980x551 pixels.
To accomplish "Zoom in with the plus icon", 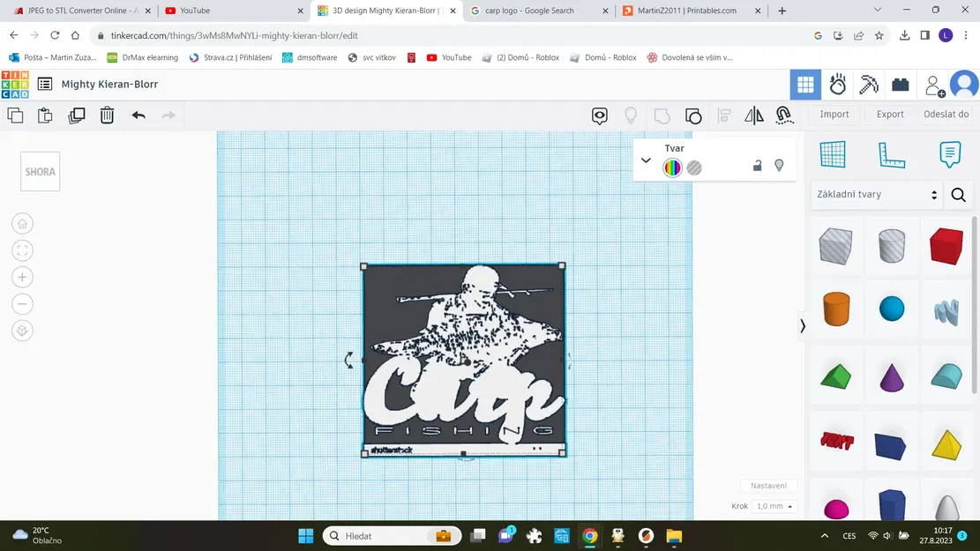I will click(21, 276).
